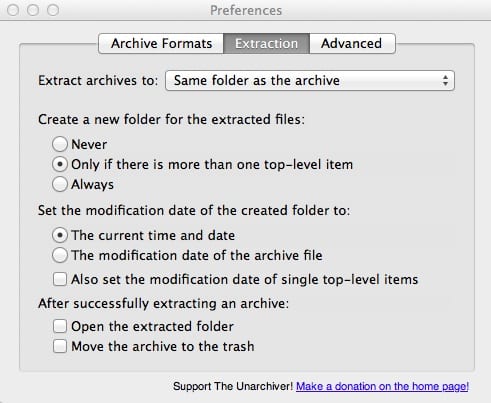Viewport: 491px width, 403px height.
Task: Click the Always option label text
Action: [x=92, y=185]
